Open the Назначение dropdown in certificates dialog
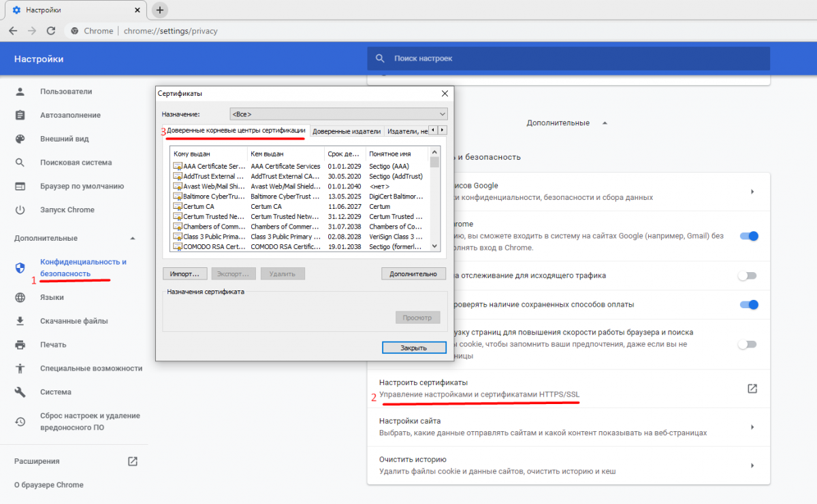The width and height of the screenshot is (817, 504). [338, 114]
